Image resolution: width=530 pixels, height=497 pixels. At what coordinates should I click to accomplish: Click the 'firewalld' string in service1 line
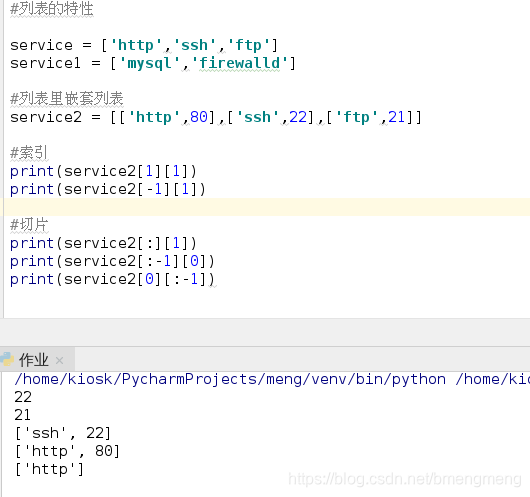[x=240, y=63]
